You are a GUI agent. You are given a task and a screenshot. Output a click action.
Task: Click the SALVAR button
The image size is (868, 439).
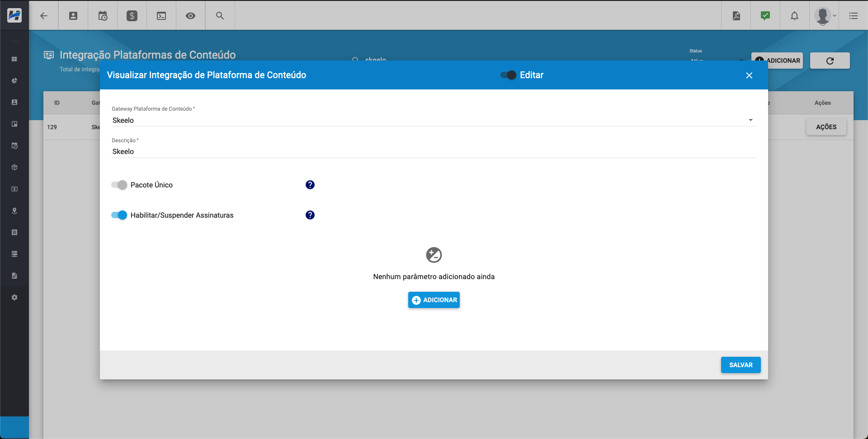[741, 365]
